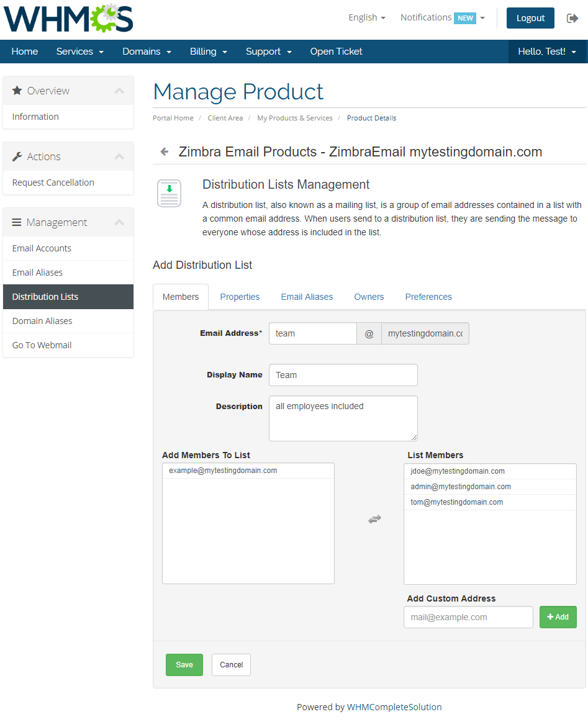Select example@mytestingdomain.com in Add Members list

tap(248, 471)
